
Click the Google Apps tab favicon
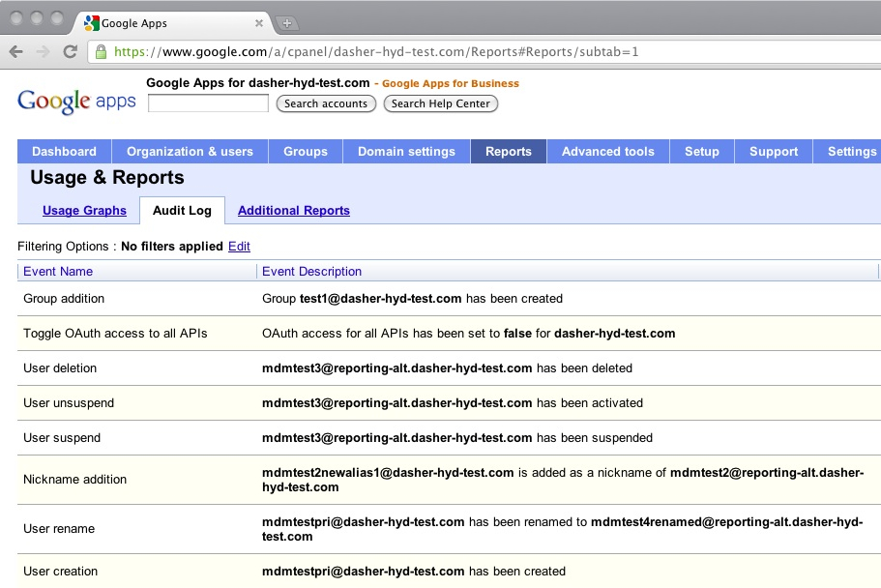tap(92, 23)
